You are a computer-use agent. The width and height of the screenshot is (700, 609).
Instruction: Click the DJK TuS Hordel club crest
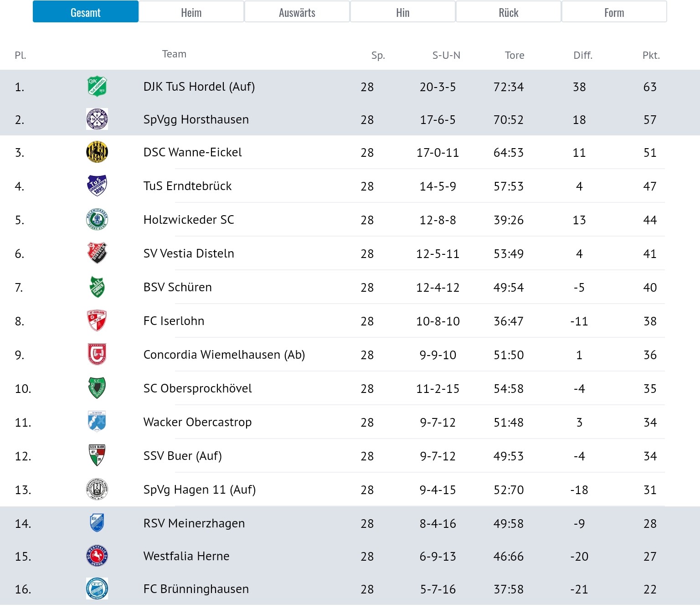[x=97, y=87]
